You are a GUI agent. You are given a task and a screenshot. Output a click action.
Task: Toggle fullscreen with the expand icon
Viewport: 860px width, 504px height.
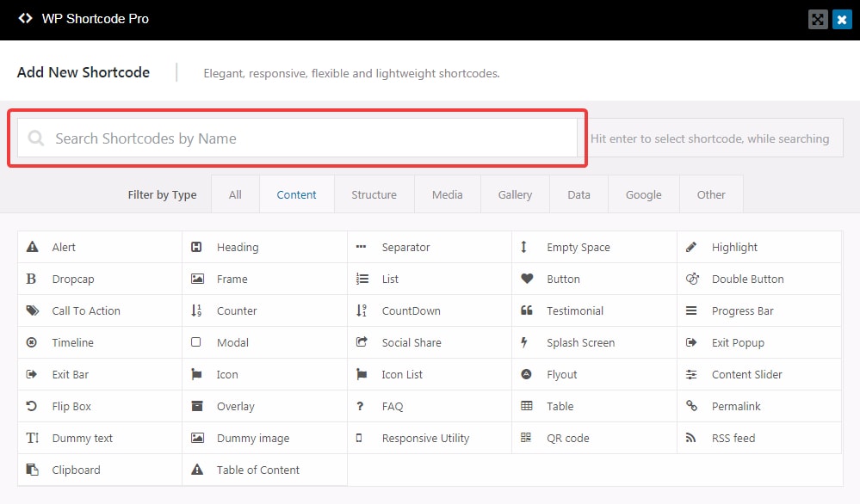pyautogui.click(x=818, y=20)
